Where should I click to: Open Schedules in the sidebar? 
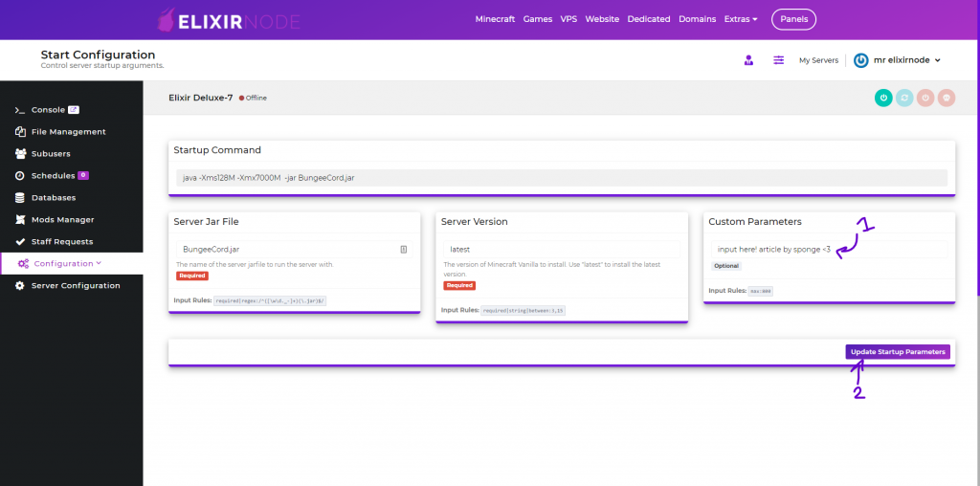coord(54,175)
